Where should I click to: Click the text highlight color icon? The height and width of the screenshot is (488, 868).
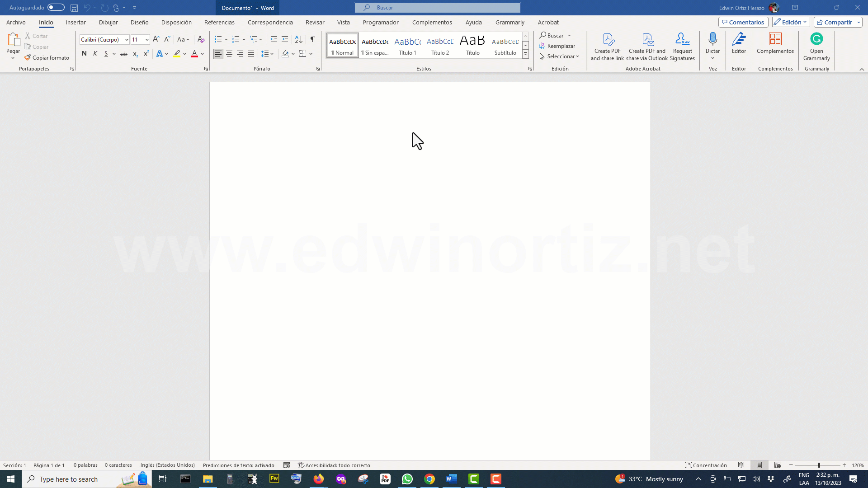pos(177,54)
